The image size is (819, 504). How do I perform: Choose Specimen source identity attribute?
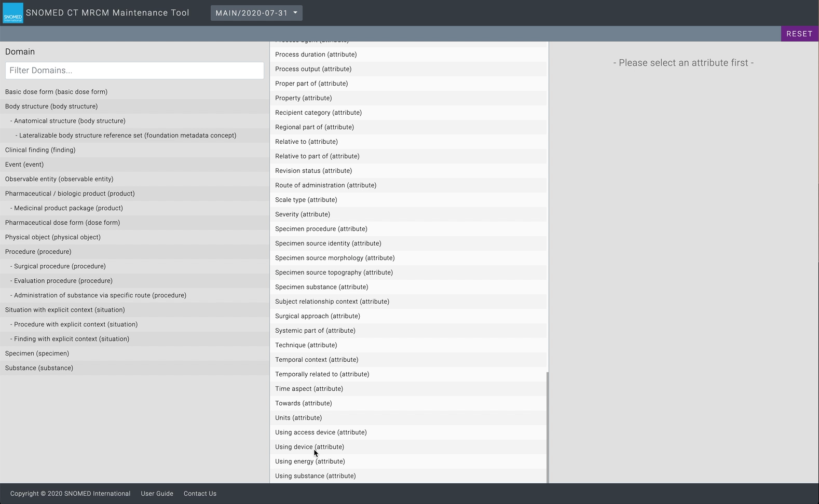(x=408, y=243)
